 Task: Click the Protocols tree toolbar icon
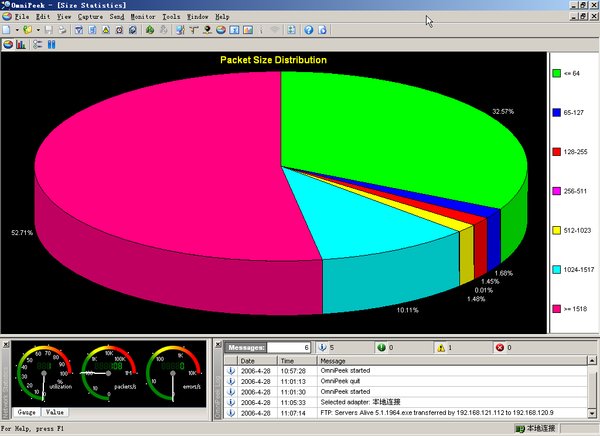tap(194, 30)
